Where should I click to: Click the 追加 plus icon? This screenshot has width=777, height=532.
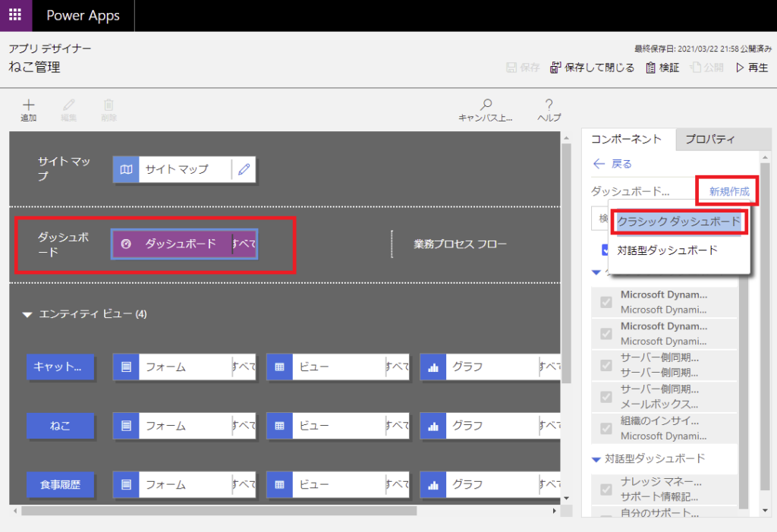click(x=29, y=105)
